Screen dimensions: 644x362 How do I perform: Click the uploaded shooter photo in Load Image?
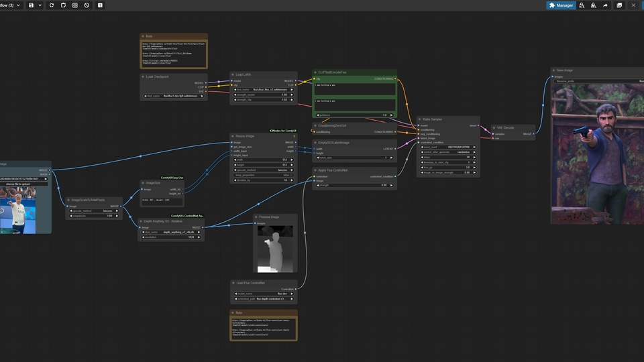point(17,210)
